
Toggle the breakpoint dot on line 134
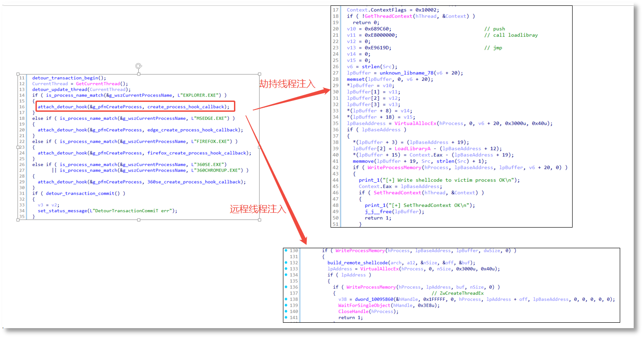pyautogui.click(x=286, y=275)
